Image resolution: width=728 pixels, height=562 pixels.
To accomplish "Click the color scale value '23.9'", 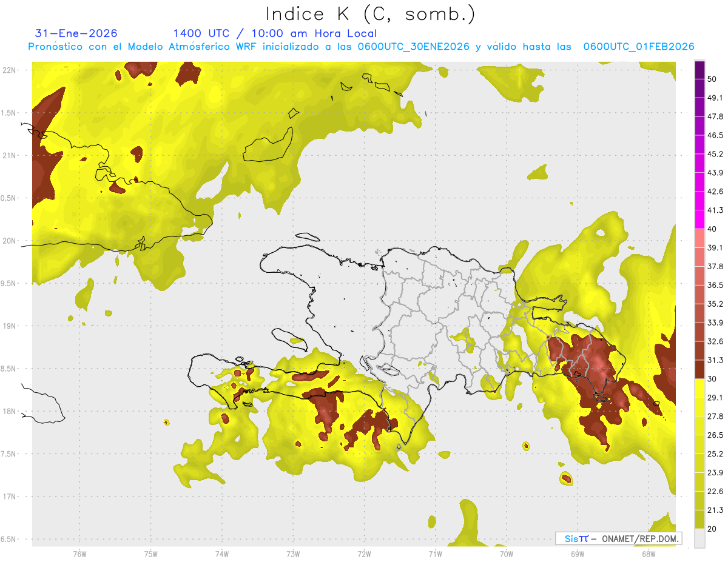I will tap(716, 473).
